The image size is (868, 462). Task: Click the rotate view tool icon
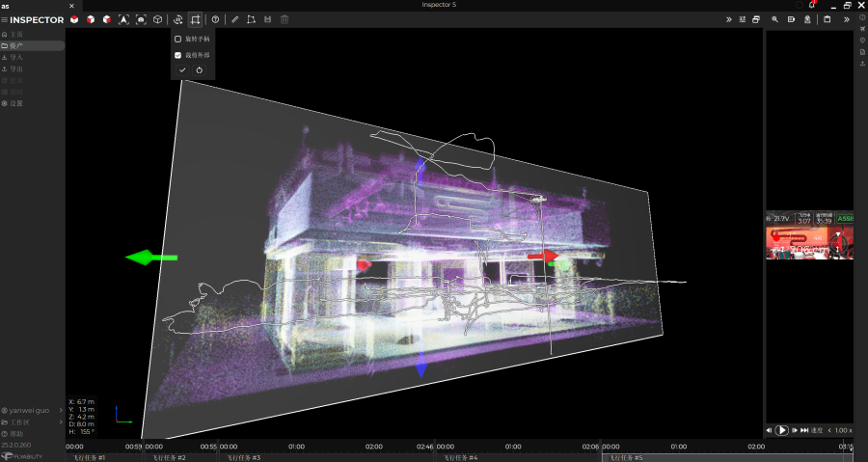tap(178, 19)
